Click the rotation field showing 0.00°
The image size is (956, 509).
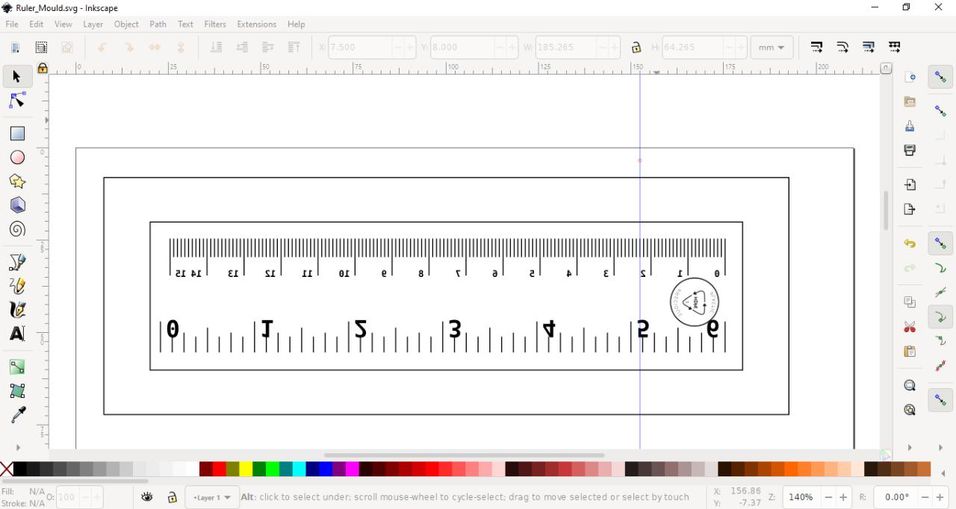pos(896,497)
